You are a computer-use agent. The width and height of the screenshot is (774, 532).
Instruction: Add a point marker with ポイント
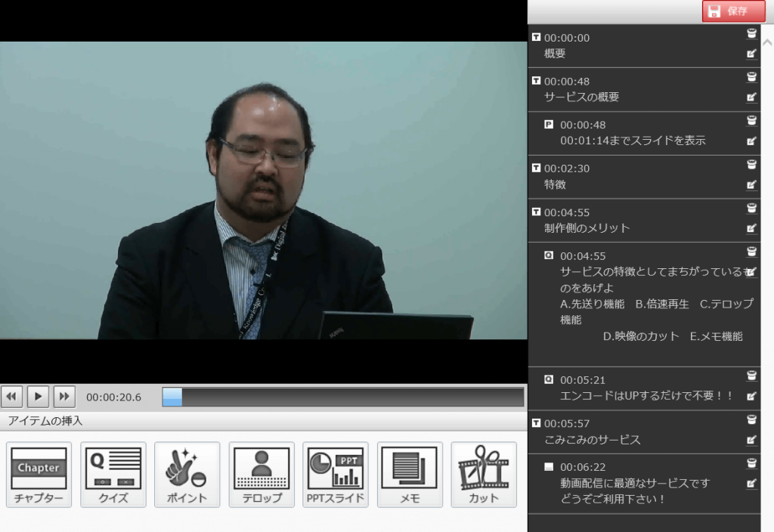[x=187, y=474]
